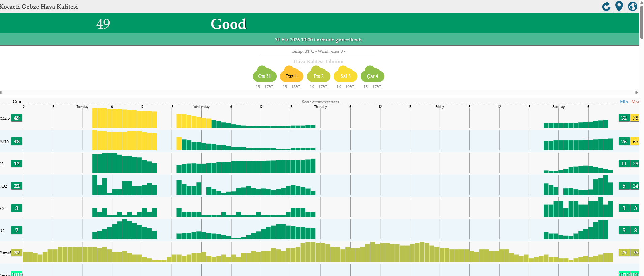
Task: Click humidity maximum value 36
Action: [x=635, y=253]
